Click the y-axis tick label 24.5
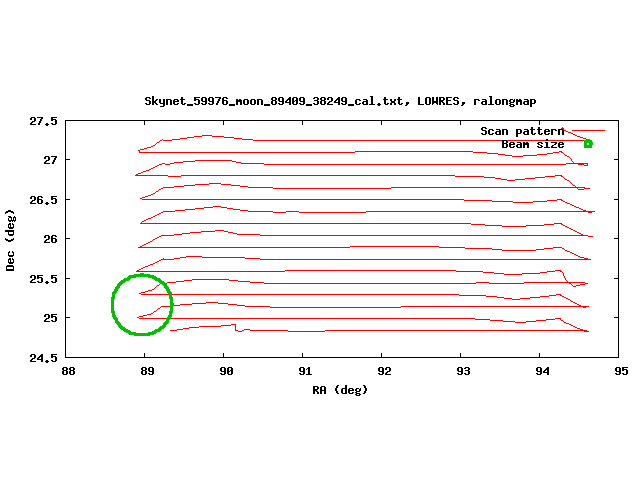Image resolution: width=640 pixels, height=480 pixels. tap(44, 358)
